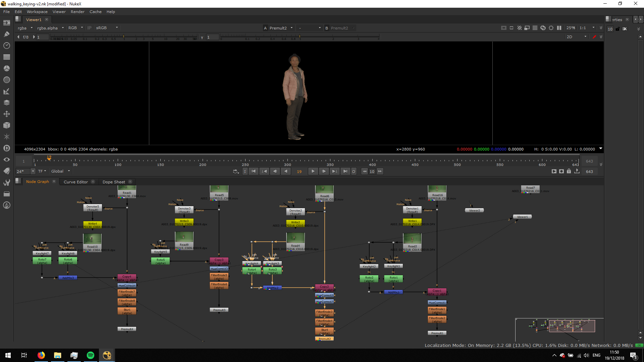
Task: Switch to the Curve Editor tab
Action: [76, 182]
